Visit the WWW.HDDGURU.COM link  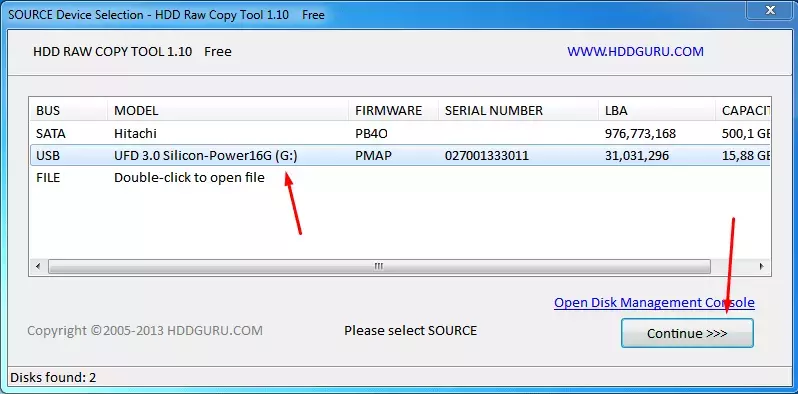pyautogui.click(x=635, y=51)
